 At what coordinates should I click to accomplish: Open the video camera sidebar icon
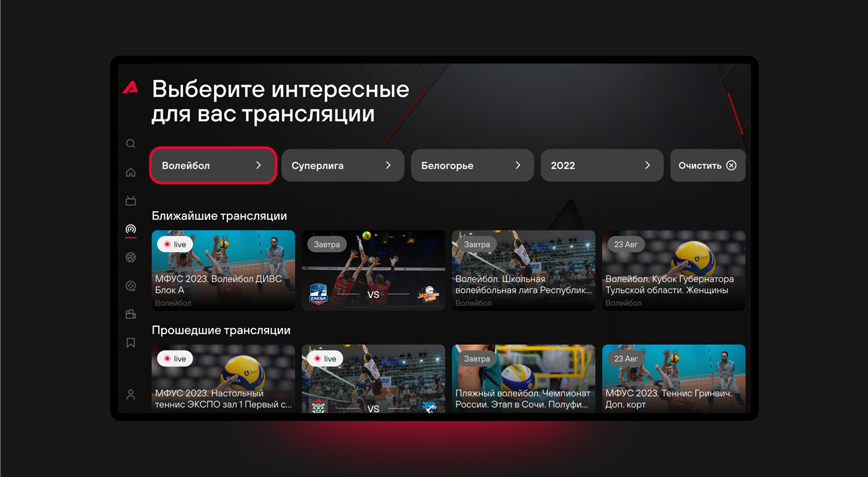[131, 314]
